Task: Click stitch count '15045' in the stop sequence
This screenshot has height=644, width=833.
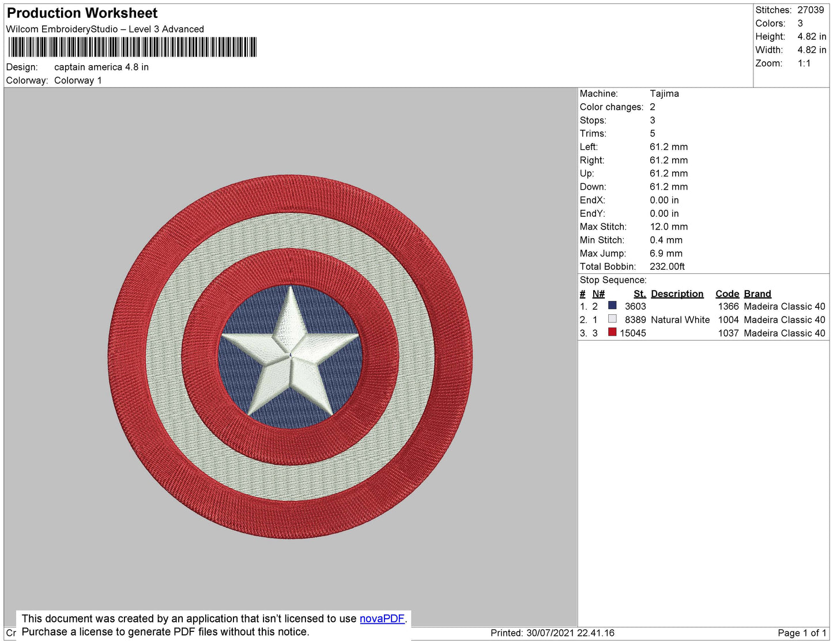Action: coord(633,333)
